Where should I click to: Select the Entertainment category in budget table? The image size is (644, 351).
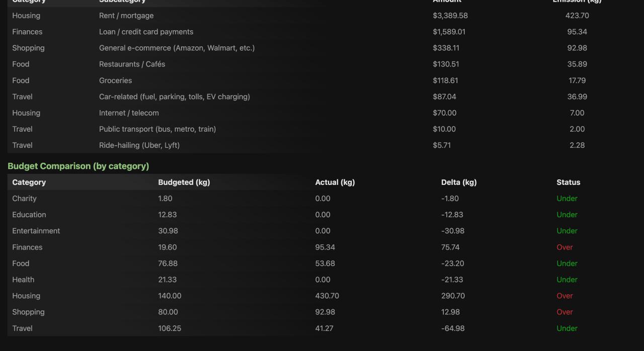(x=36, y=231)
